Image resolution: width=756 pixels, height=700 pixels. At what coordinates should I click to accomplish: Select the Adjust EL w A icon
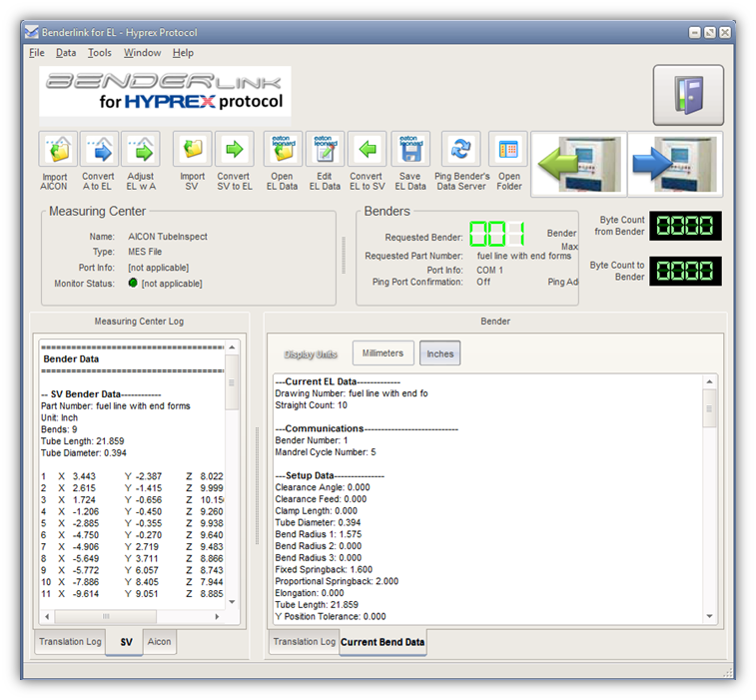point(140,150)
